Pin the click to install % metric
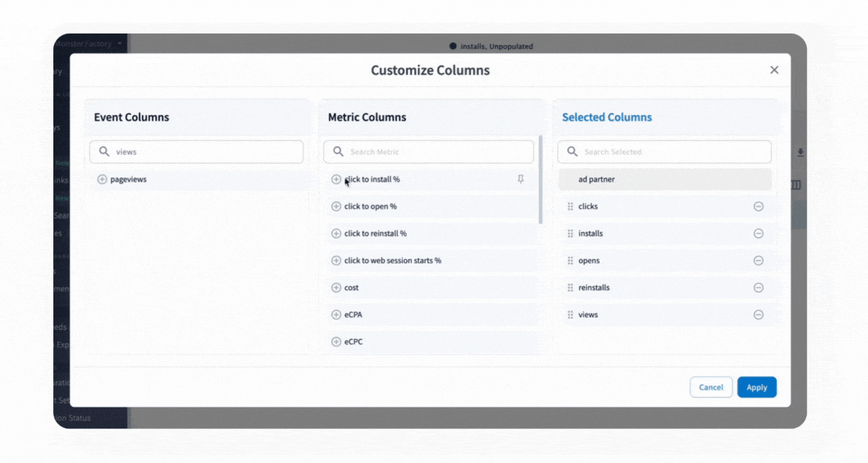Image resolution: width=868 pixels, height=463 pixels. 521,179
